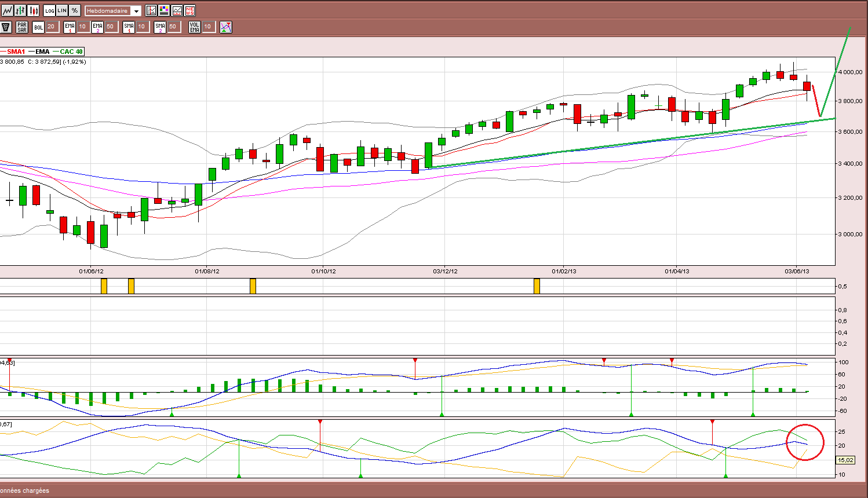
Task: Enable the LIN scale
Action: [62, 10]
